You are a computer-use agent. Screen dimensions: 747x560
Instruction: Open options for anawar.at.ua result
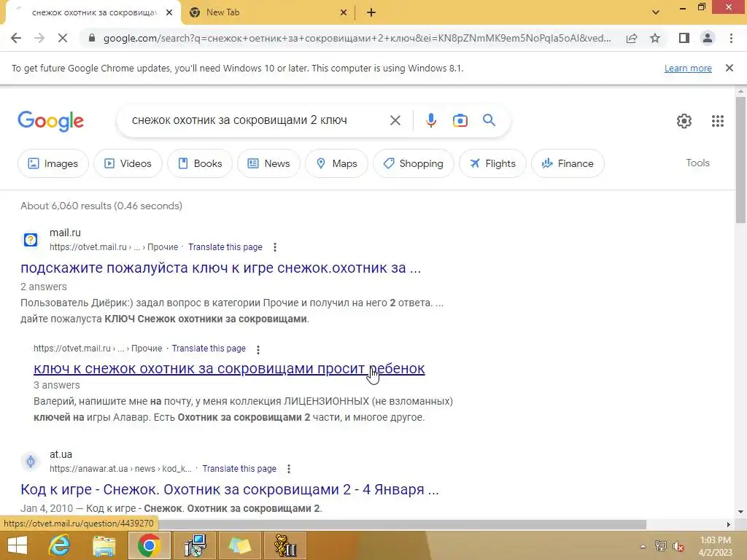pos(289,469)
